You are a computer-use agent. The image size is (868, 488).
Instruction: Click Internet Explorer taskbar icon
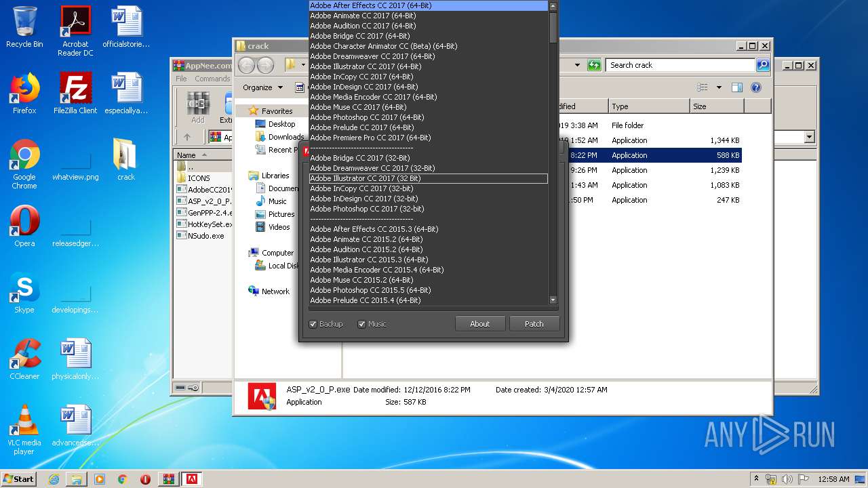click(54, 479)
